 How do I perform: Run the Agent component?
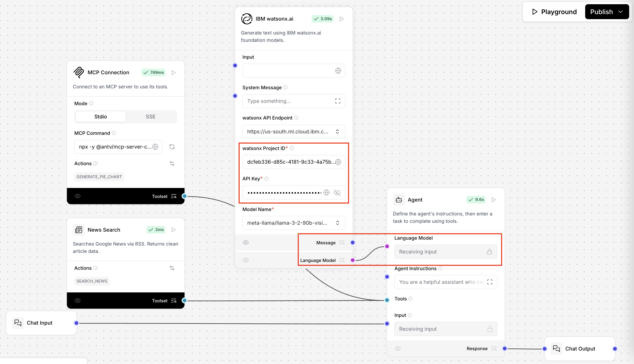[x=493, y=200]
